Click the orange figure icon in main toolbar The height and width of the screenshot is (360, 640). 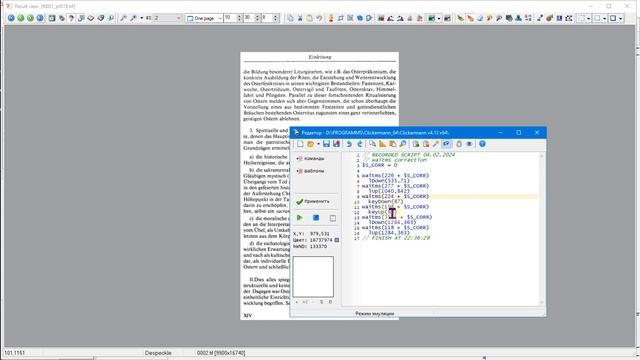click(x=331, y=18)
